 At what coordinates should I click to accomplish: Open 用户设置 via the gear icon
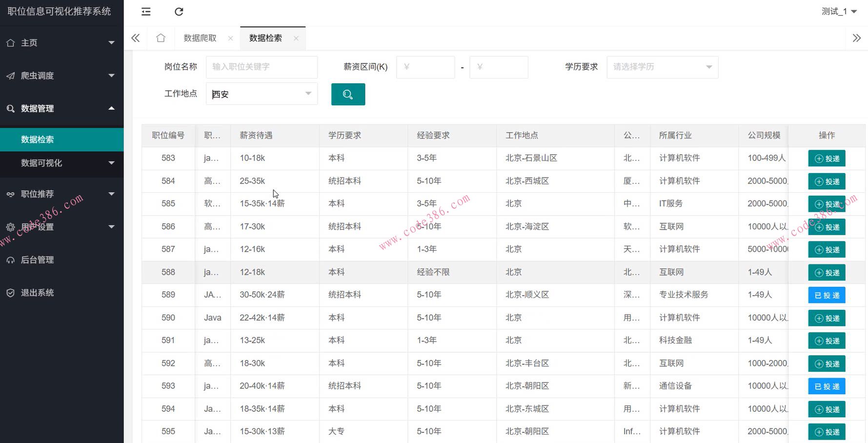(11, 226)
